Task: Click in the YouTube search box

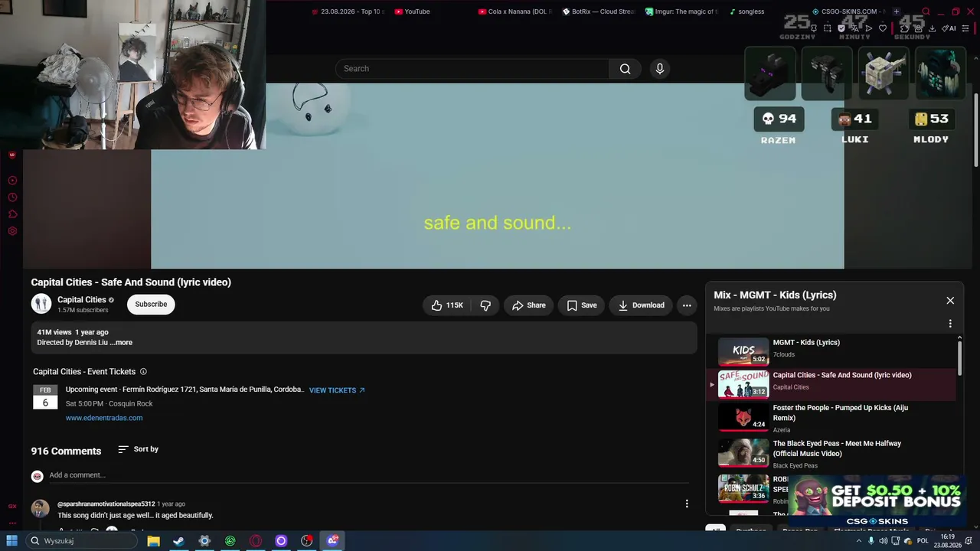Action: 472,69
